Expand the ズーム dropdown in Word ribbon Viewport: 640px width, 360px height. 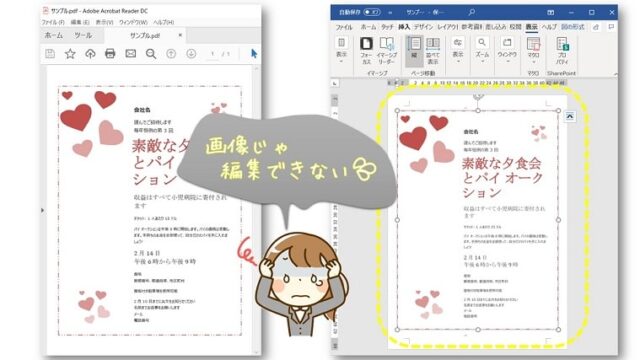point(482,51)
